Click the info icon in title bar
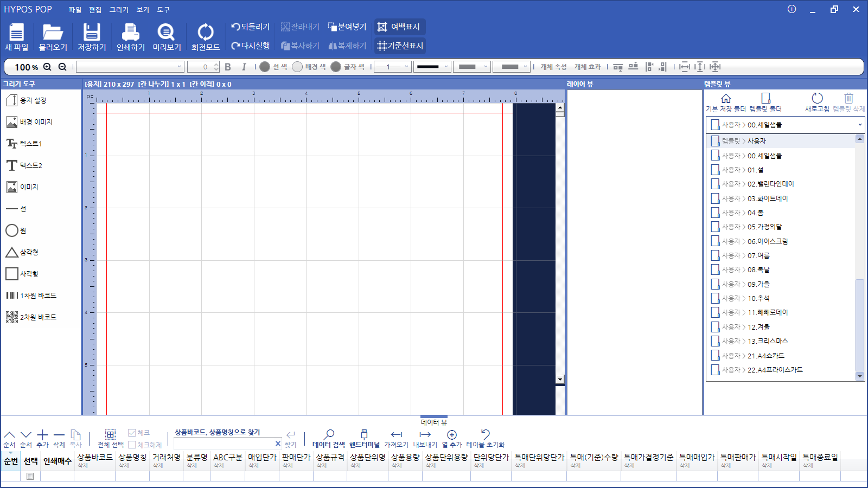The width and height of the screenshot is (868, 488). tap(792, 9)
